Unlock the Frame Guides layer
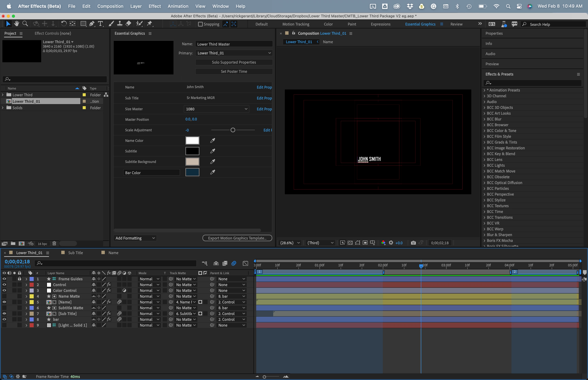The height and width of the screenshot is (380, 588). pyautogui.click(x=20, y=279)
